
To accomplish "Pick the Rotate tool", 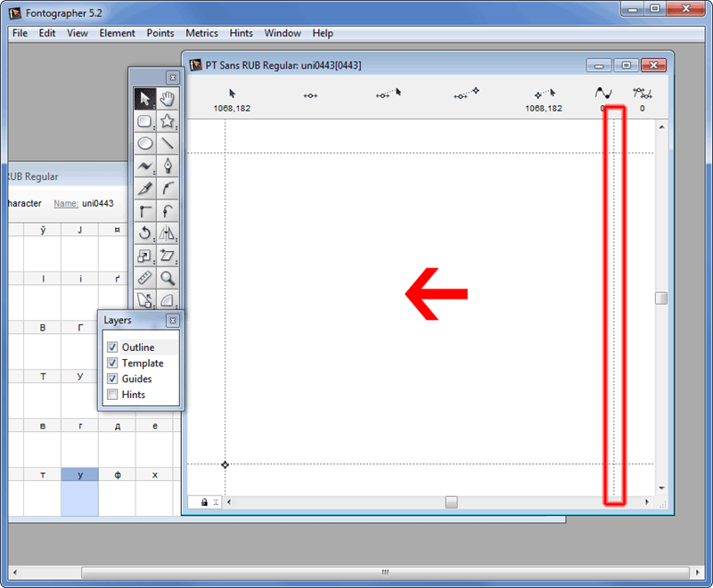I will [x=144, y=233].
